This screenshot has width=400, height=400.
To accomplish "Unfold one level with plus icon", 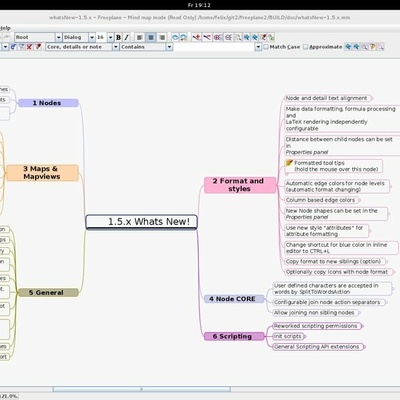I will 218,37.
